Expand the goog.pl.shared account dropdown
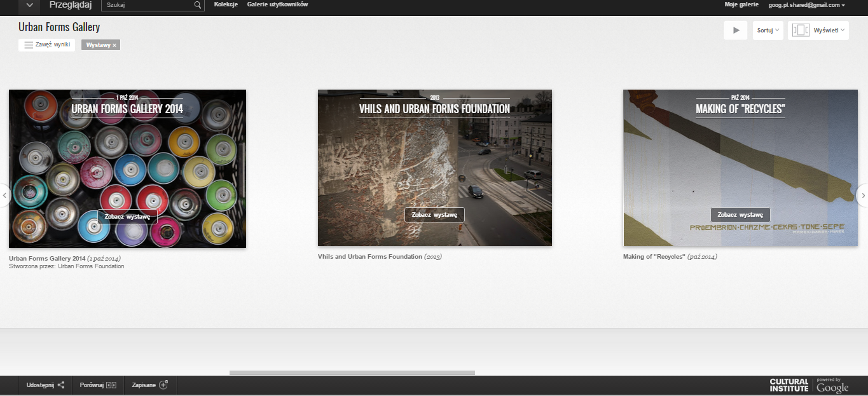The image size is (868, 396). (x=806, y=5)
